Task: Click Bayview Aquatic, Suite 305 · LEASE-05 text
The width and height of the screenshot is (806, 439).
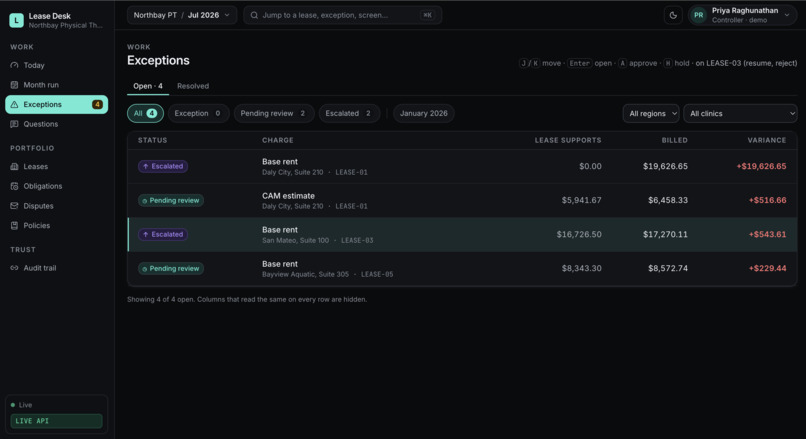Action: point(327,274)
